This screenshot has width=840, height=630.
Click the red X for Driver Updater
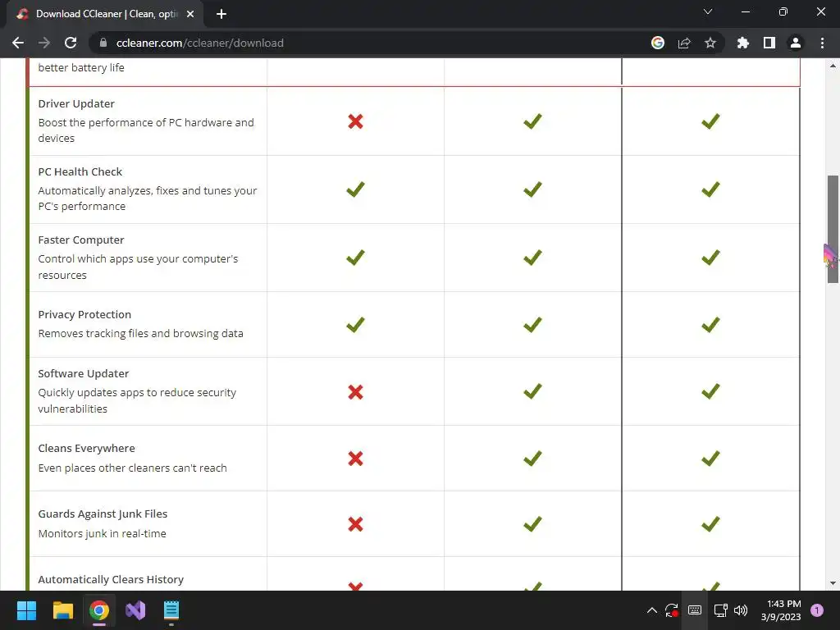point(356,121)
